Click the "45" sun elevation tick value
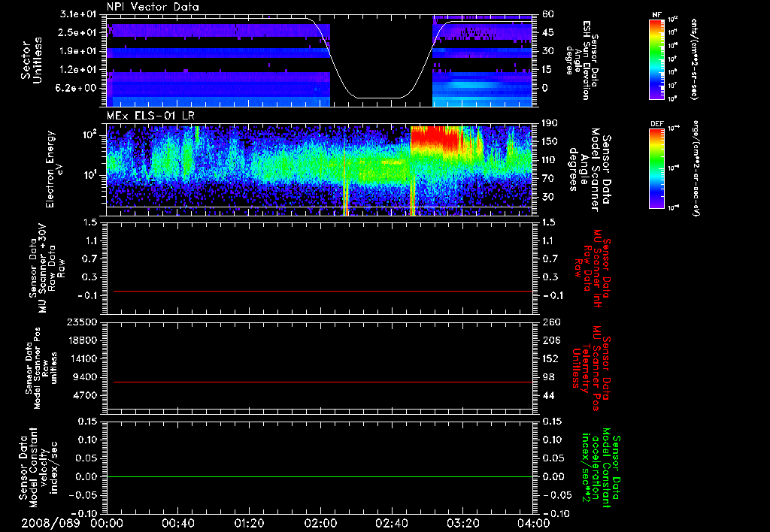Image resolution: width=770 pixels, height=532 pixels. tap(548, 32)
